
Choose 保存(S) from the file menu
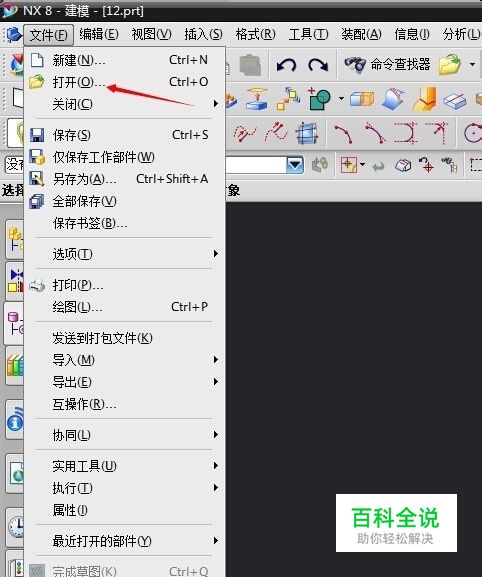pyautogui.click(x=124, y=135)
